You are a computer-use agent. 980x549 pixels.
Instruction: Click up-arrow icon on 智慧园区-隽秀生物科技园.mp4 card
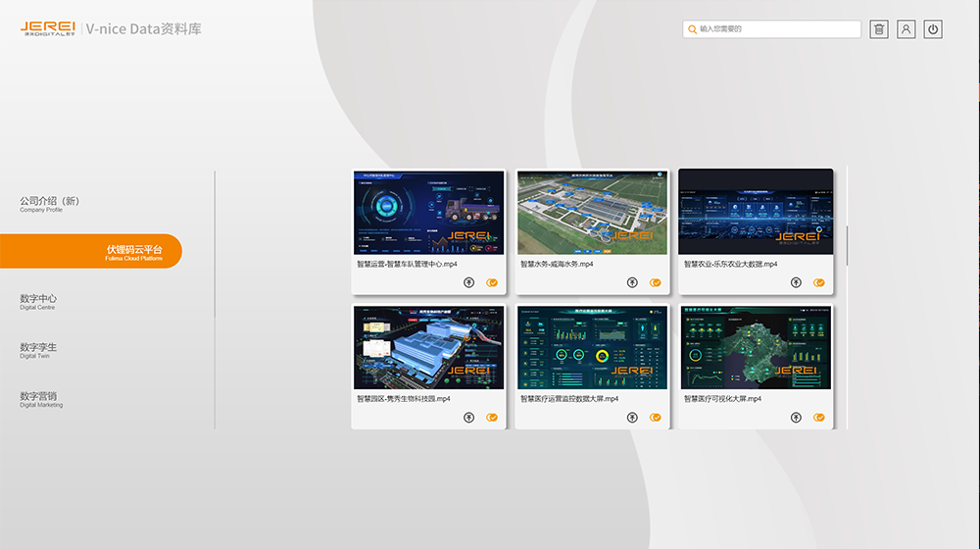click(469, 418)
